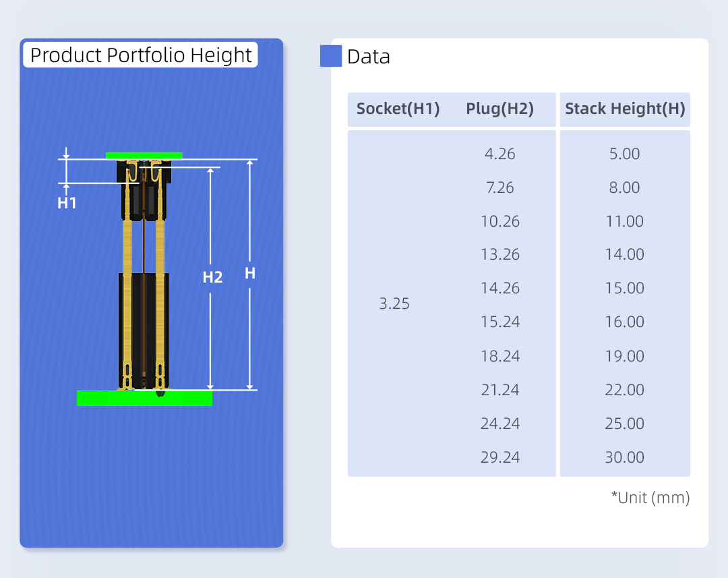Screen dimensions: 728x578
Task: Click the H2 dimension label in diagram
Action: coord(212,277)
